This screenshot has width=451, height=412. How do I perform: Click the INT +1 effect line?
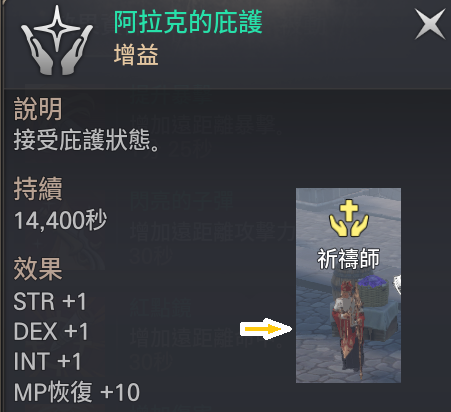pos(47,361)
